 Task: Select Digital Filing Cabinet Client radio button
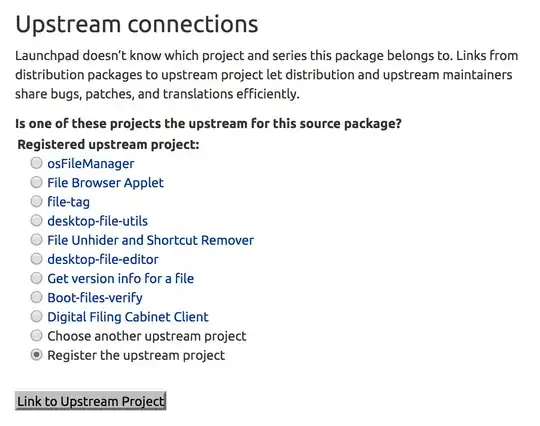36,316
